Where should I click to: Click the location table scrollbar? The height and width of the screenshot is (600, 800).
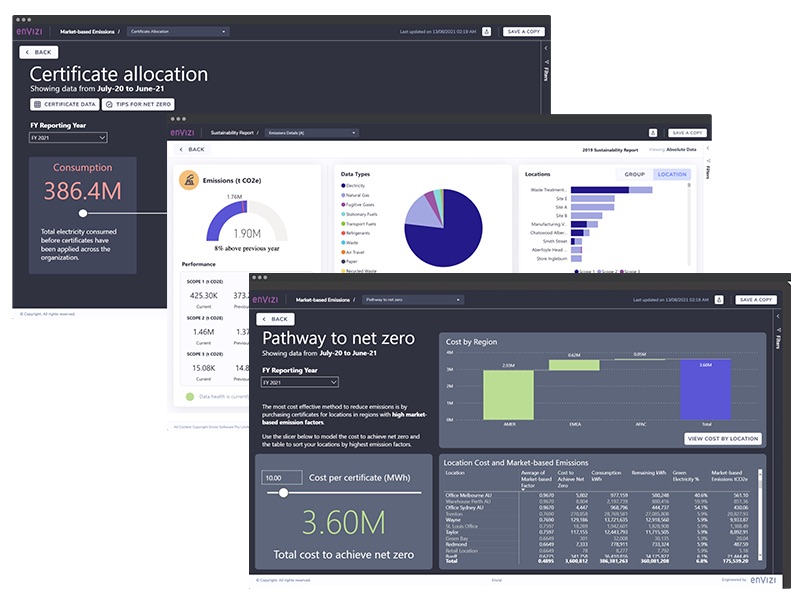760,514
